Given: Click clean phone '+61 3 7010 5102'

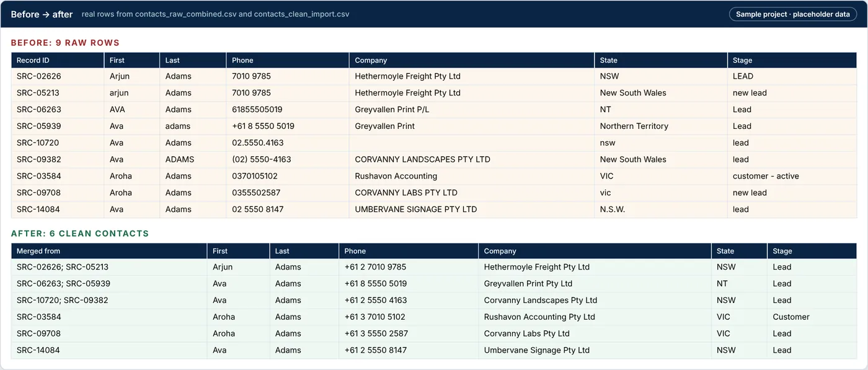Looking at the screenshot, I should (x=409, y=317).
